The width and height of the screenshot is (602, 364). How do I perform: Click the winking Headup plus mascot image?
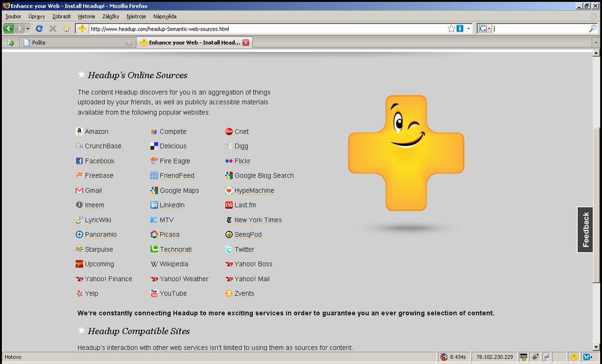pos(406,153)
